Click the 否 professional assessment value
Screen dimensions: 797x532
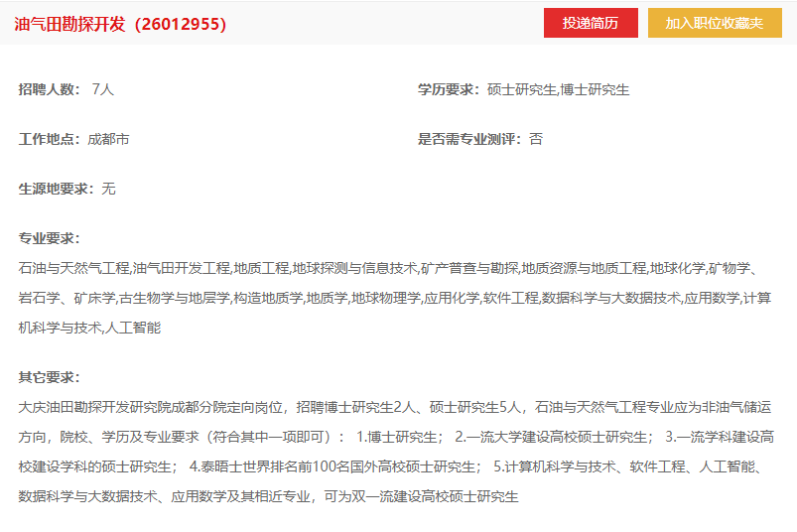click(x=536, y=139)
